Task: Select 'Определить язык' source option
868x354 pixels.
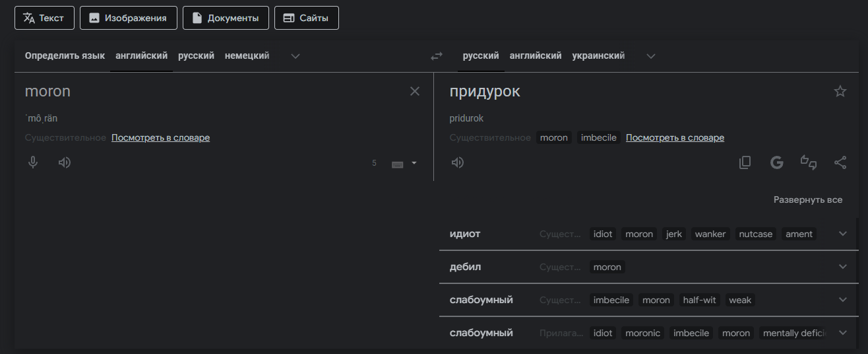Action: 65,56
